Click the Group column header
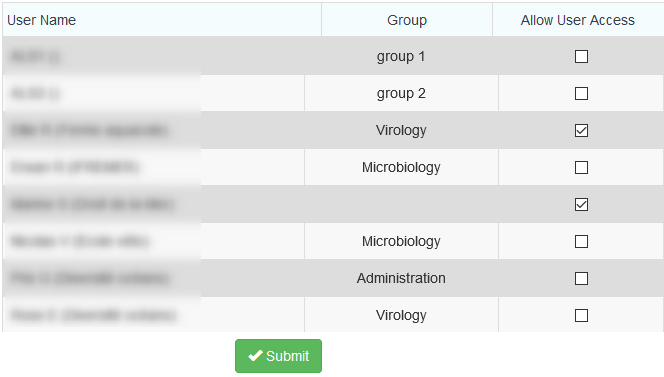Screen dimensions: 664x377 click(407, 20)
